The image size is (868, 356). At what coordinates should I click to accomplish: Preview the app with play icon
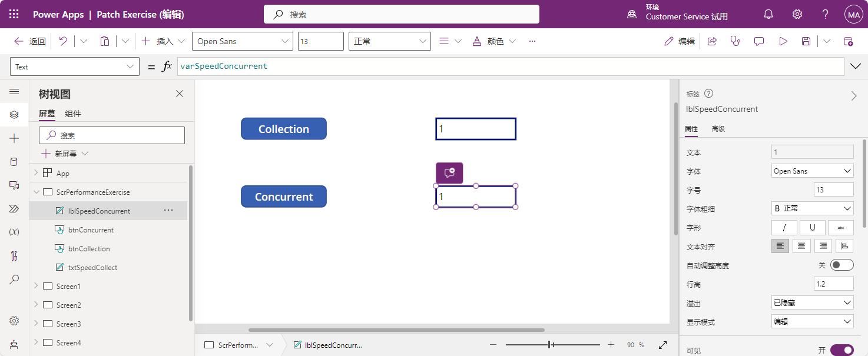point(783,41)
